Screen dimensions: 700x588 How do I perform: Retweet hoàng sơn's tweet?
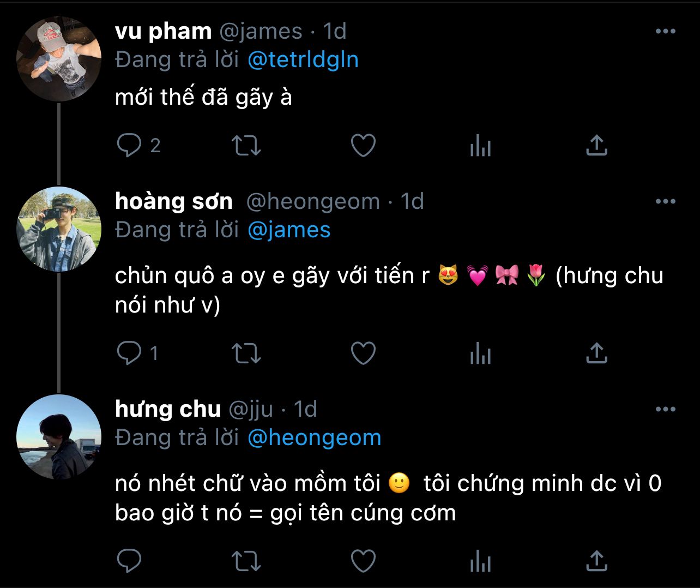pos(246,353)
